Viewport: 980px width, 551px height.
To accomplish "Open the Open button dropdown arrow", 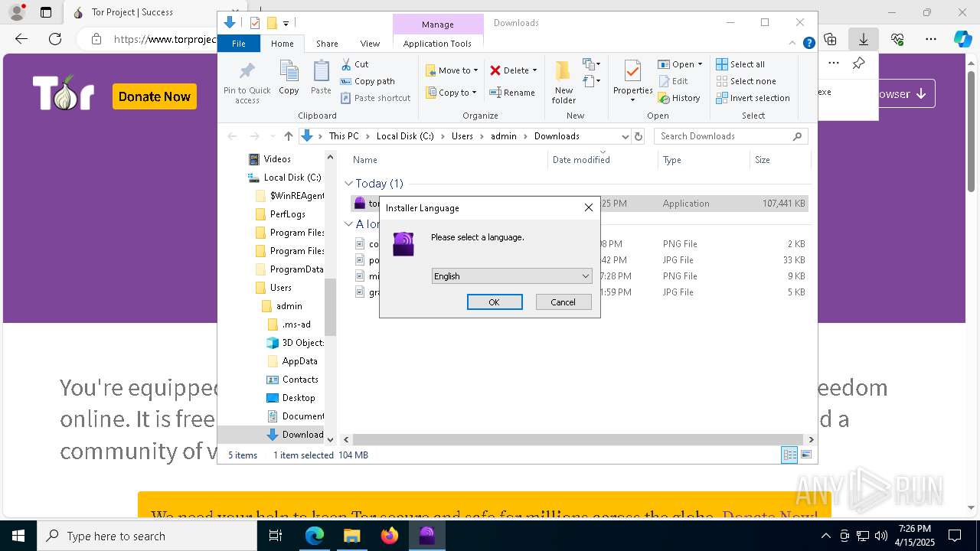I will click(700, 64).
